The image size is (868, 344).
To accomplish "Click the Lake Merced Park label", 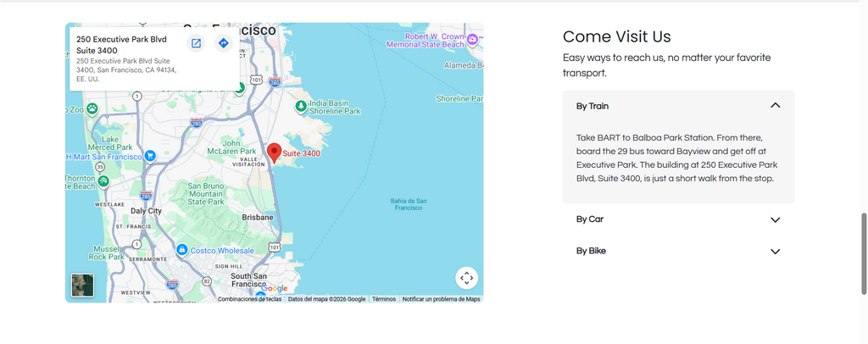I will point(110,143).
